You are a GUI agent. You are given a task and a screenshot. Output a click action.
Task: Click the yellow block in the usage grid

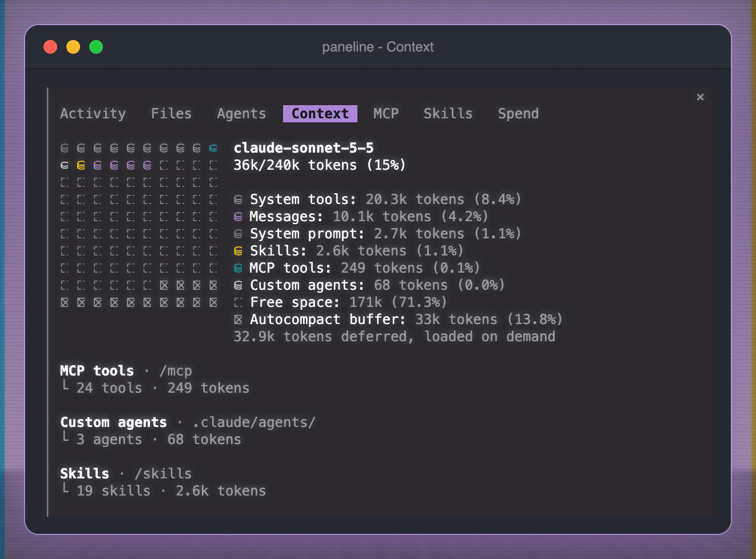tap(81, 165)
